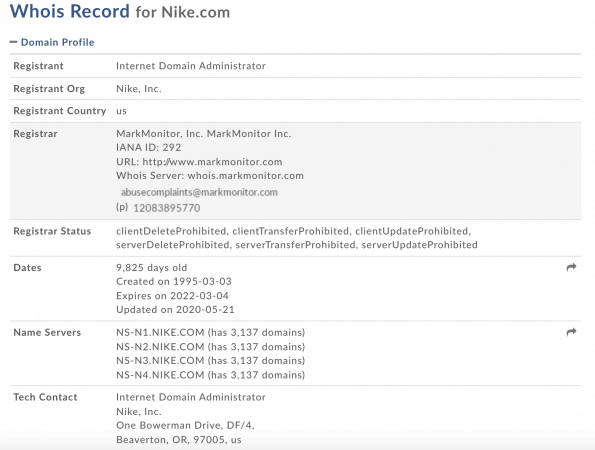The image size is (595, 450).
Task: Click 'Expires on 2022-03-04' date
Action: click(x=172, y=296)
